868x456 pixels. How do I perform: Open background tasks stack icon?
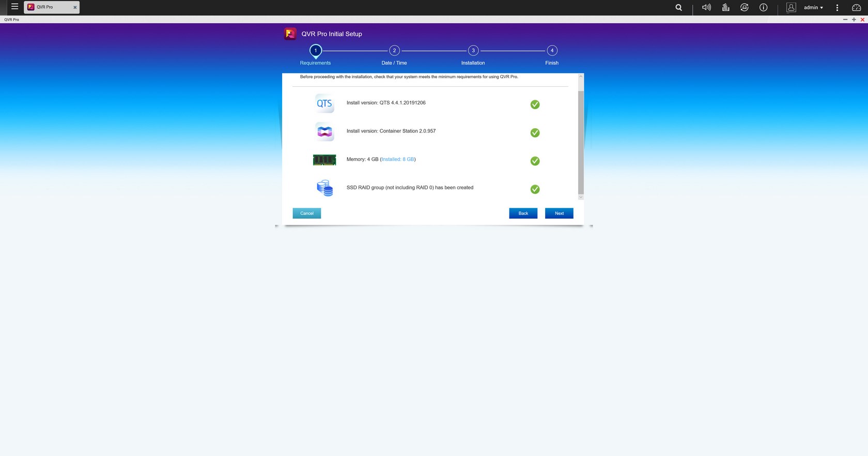(x=725, y=7)
